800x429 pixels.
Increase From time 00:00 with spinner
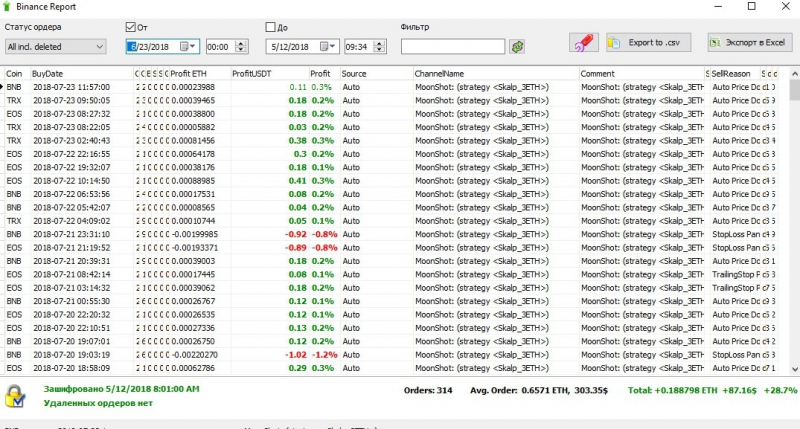[x=241, y=43]
